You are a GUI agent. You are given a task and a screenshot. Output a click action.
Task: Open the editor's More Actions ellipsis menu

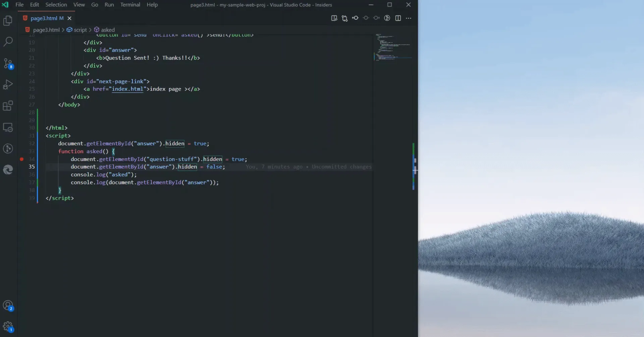click(409, 18)
